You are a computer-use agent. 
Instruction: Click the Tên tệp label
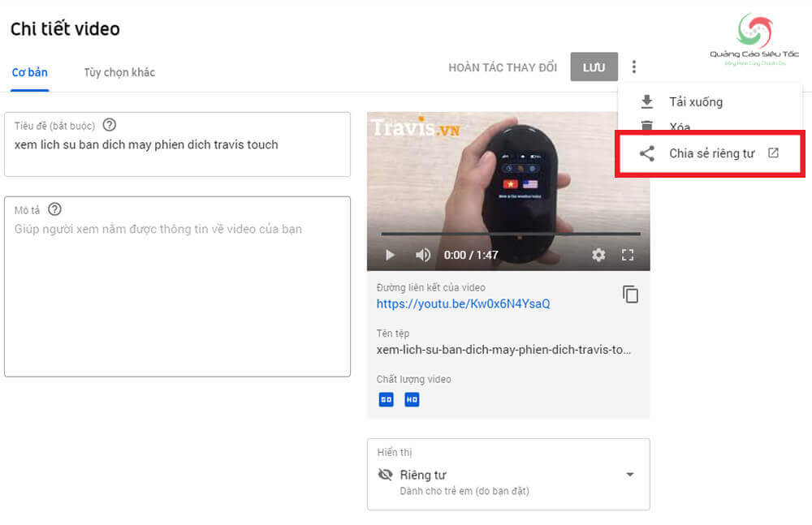click(392, 334)
